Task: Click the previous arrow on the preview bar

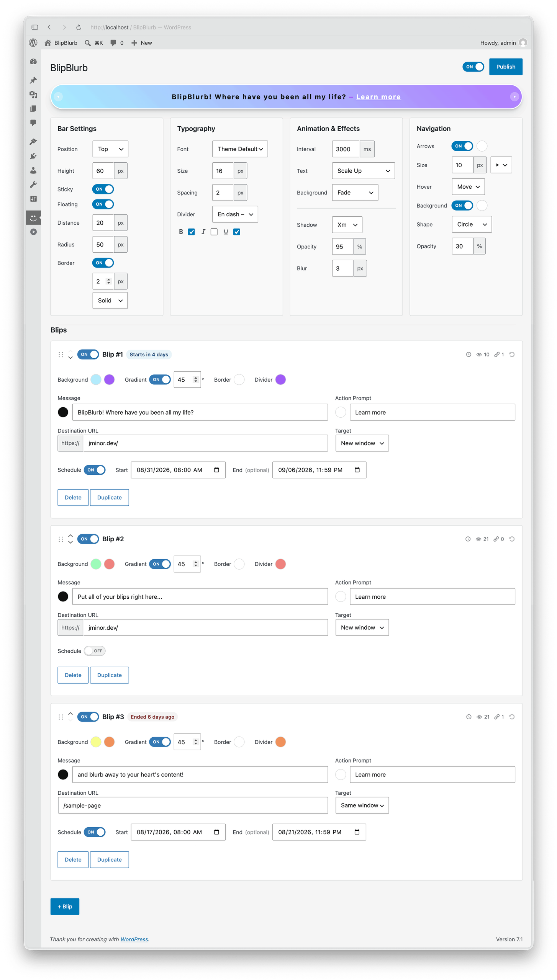Action: [x=58, y=97]
